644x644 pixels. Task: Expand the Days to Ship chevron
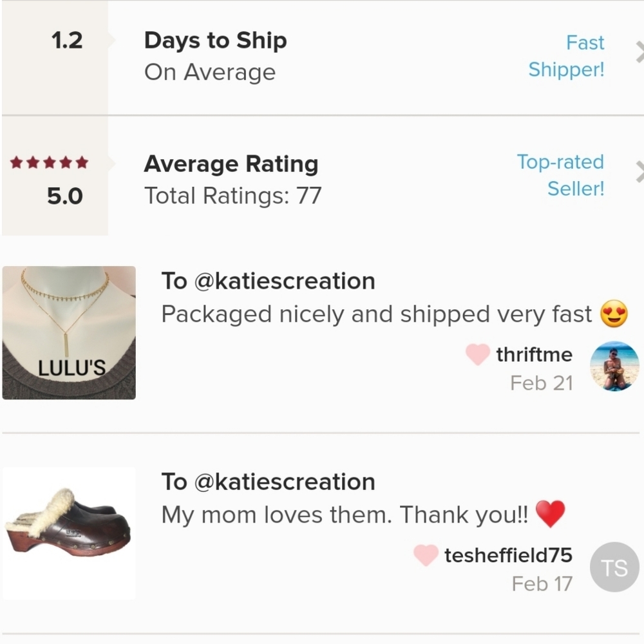(638, 53)
